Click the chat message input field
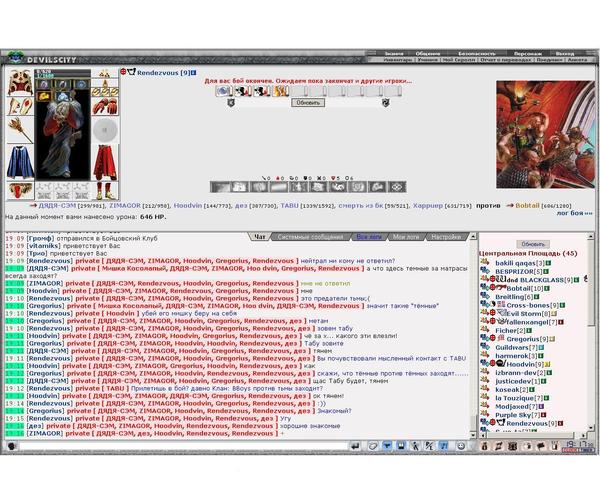Screen dimensions: 600x480 tap(184, 446)
